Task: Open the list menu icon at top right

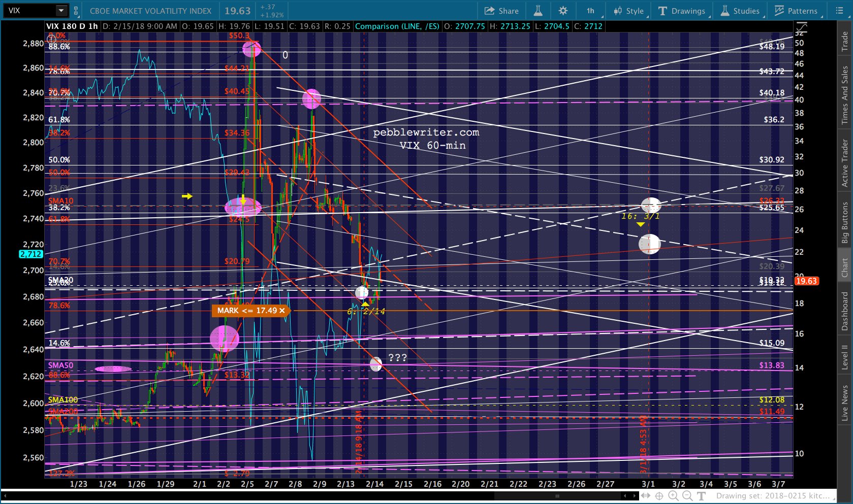Action: coord(839,11)
